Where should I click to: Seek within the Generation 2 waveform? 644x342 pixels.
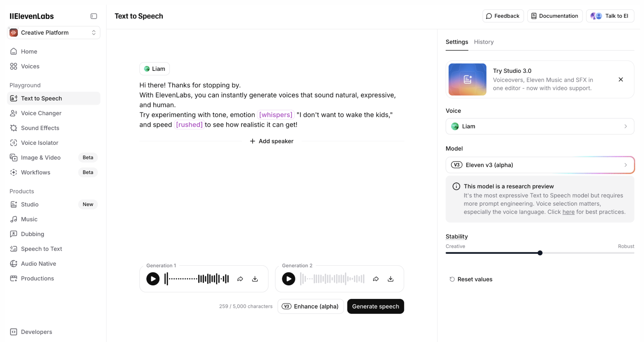(x=332, y=279)
